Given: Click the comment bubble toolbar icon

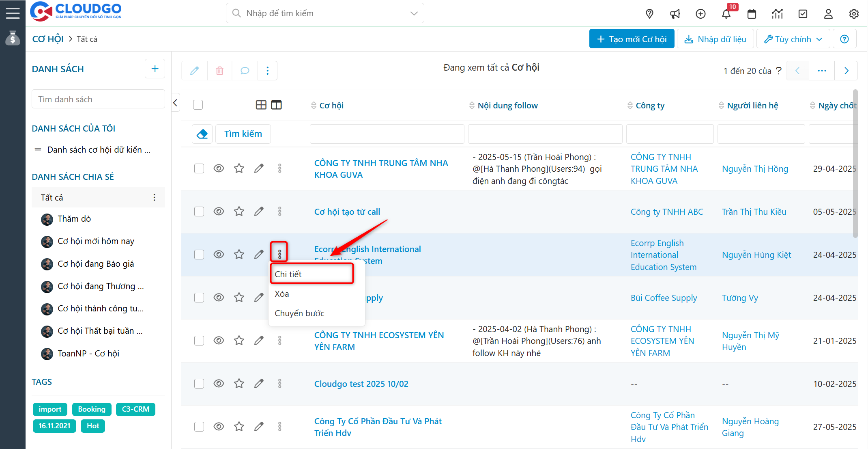Looking at the screenshot, I should [x=245, y=71].
